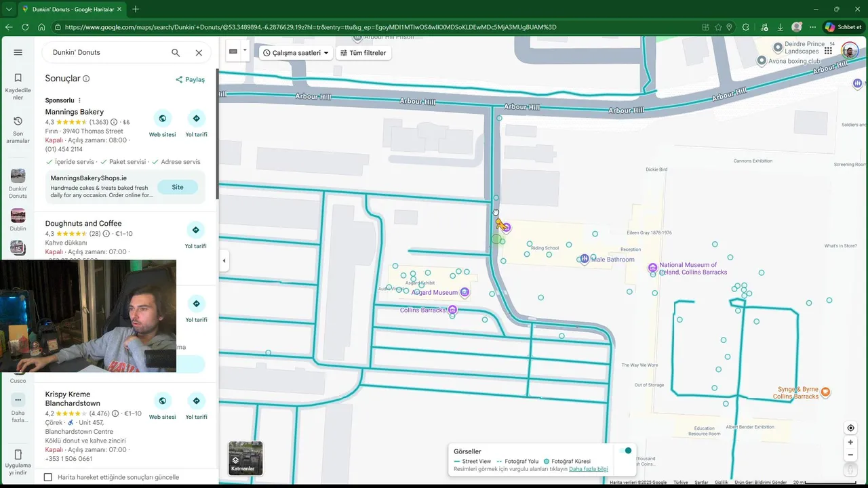
Task: Zoom in the map with plus button
Action: point(850,443)
